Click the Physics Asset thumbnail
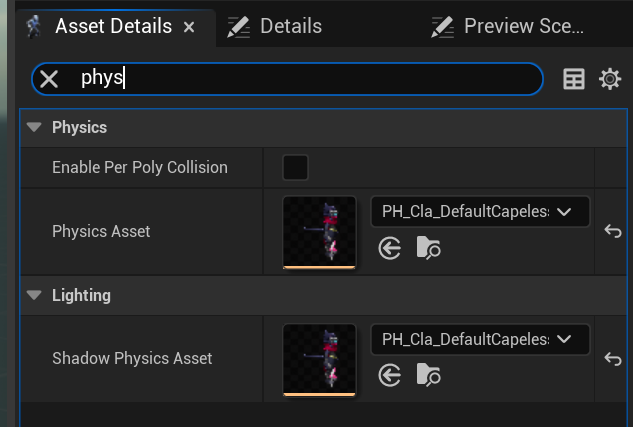Image resolution: width=633 pixels, height=427 pixels. [x=319, y=232]
